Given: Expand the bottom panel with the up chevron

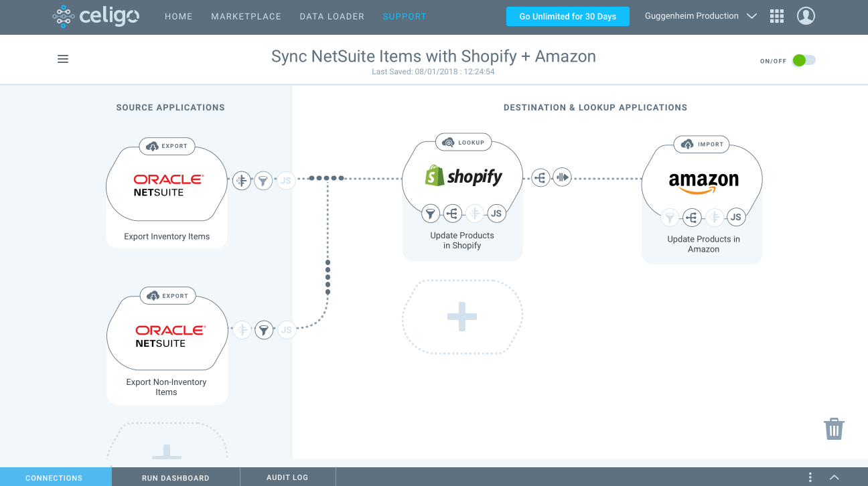Looking at the screenshot, I should pyautogui.click(x=835, y=477).
